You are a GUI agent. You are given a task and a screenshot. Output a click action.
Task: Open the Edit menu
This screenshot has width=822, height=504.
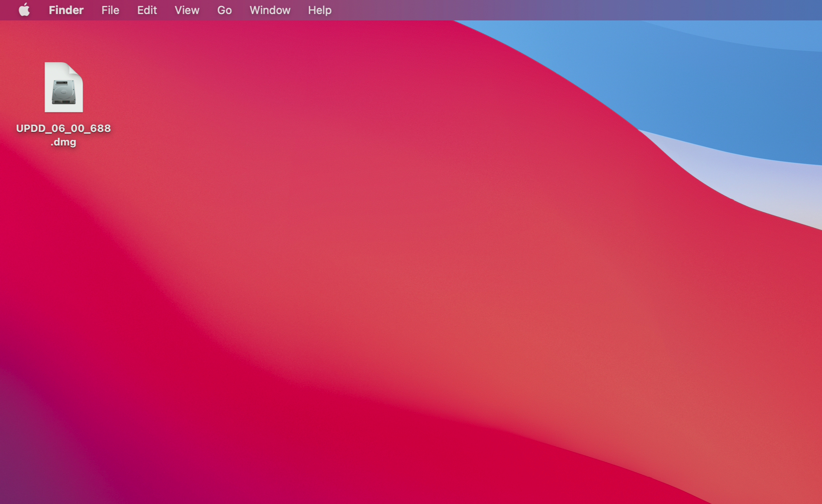coord(147,10)
